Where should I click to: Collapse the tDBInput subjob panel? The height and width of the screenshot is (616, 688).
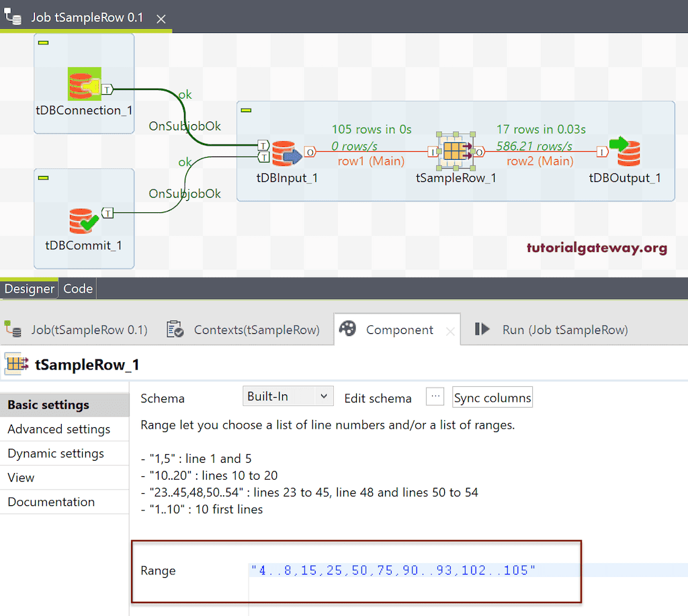click(246, 109)
